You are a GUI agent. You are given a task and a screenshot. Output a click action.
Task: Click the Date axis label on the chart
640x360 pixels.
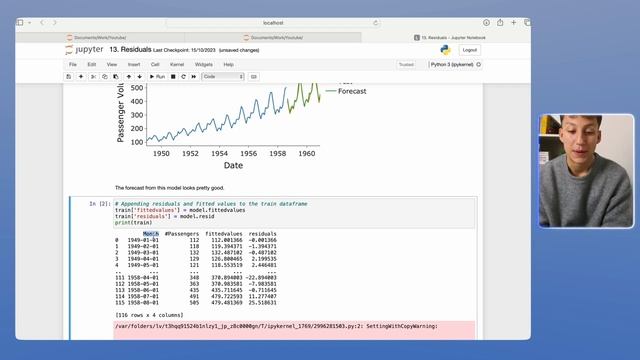tap(233, 165)
